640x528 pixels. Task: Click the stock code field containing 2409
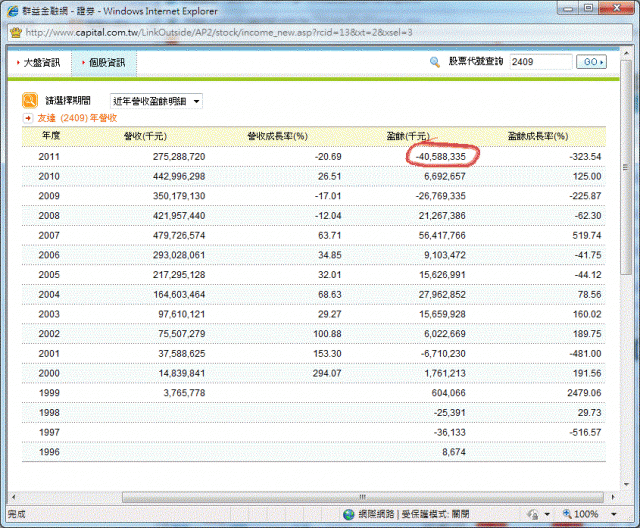tap(540, 62)
